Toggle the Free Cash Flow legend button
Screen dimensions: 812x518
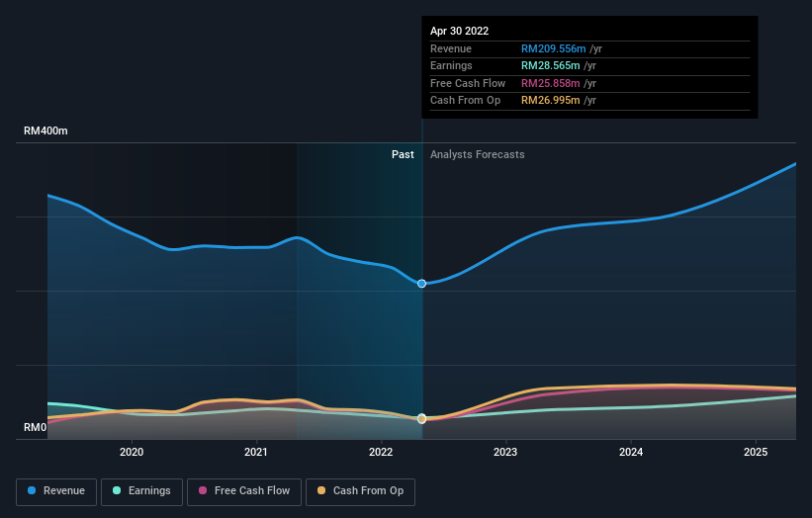coord(244,491)
